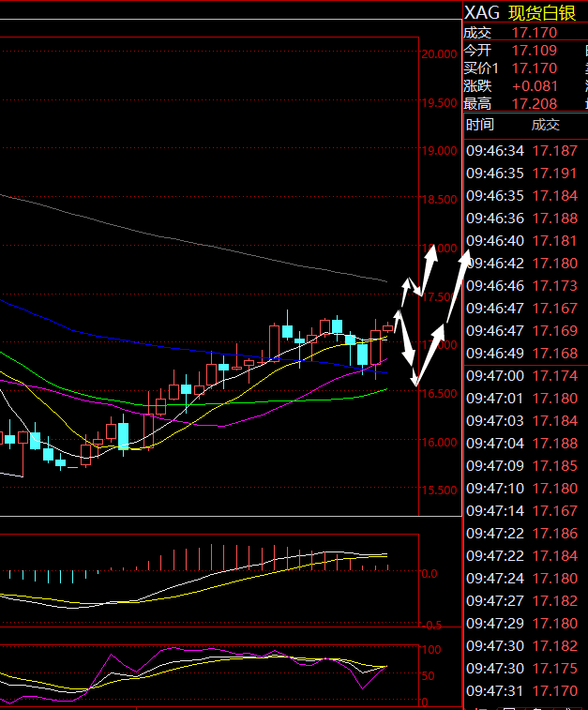Click the 买价1 bid price value
The width and height of the screenshot is (588, 710).
pyautogui.click(x=535, y=68)
